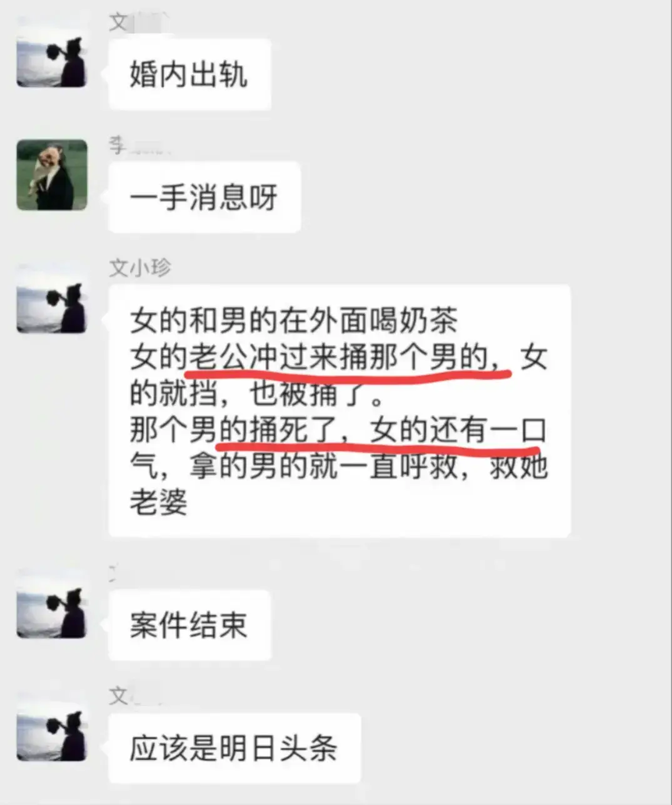Click blurred sender name above 应该是明日头条

136,696
